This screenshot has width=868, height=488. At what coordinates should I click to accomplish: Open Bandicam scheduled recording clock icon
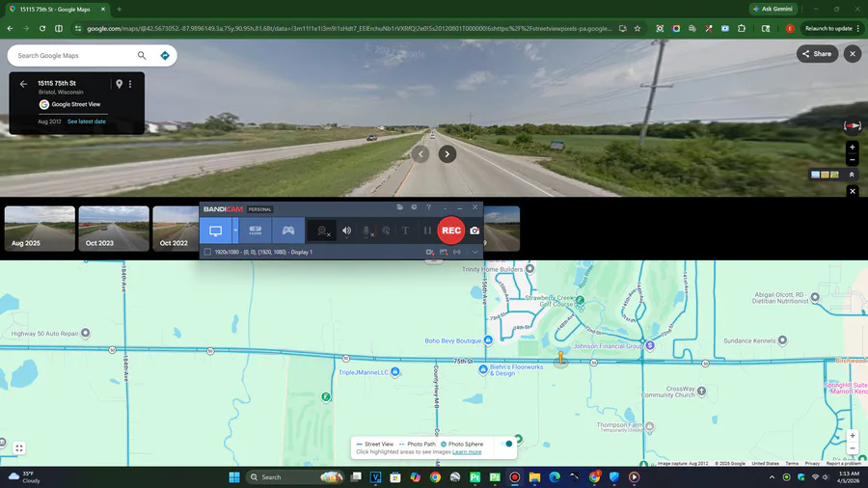click(x=414, y=207)
